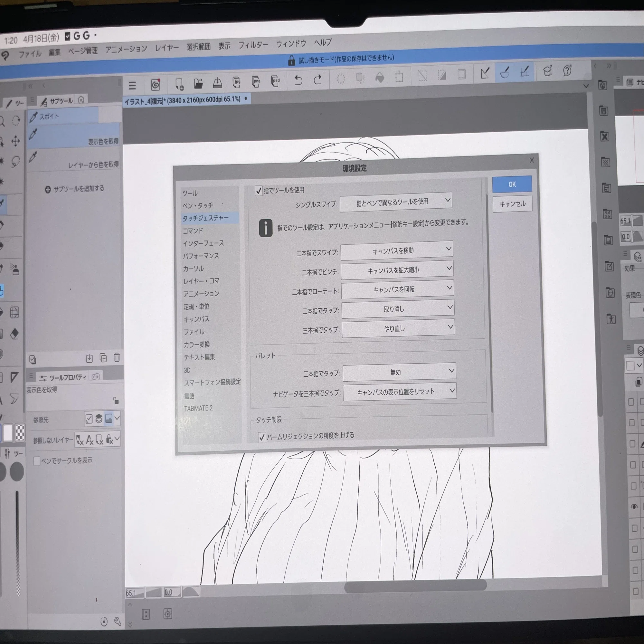Export as psd icon
Image resolution: width=644 pixels, height=644 pixels.
pyautogui.click(x=275, y=81)
